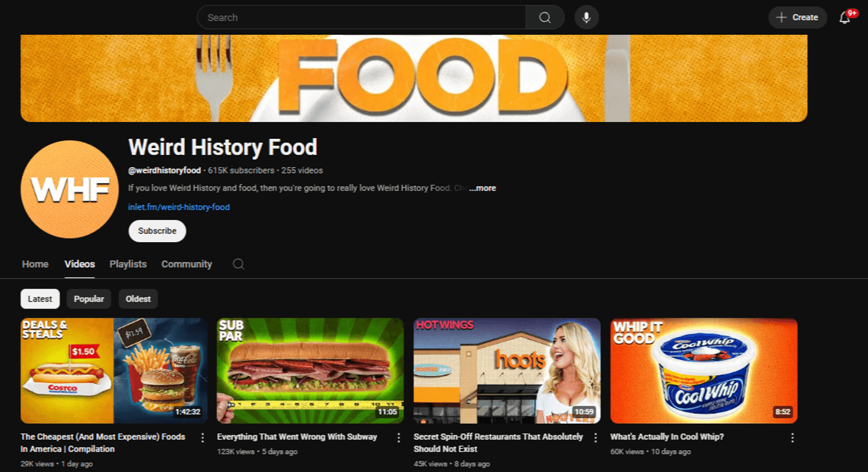Click the Subscribe button
868x472 pixels.
pyautogui.click(x=157, y=230)
